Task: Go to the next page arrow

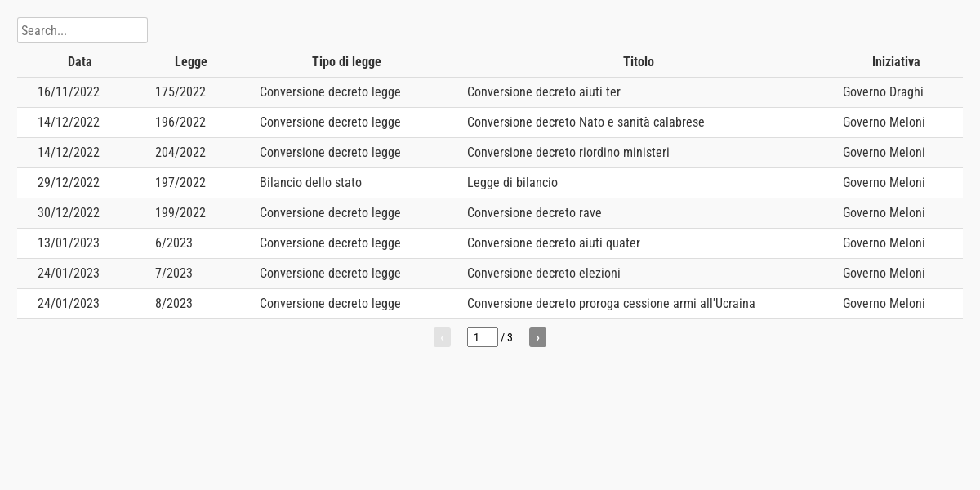Action: pos(537,337)
